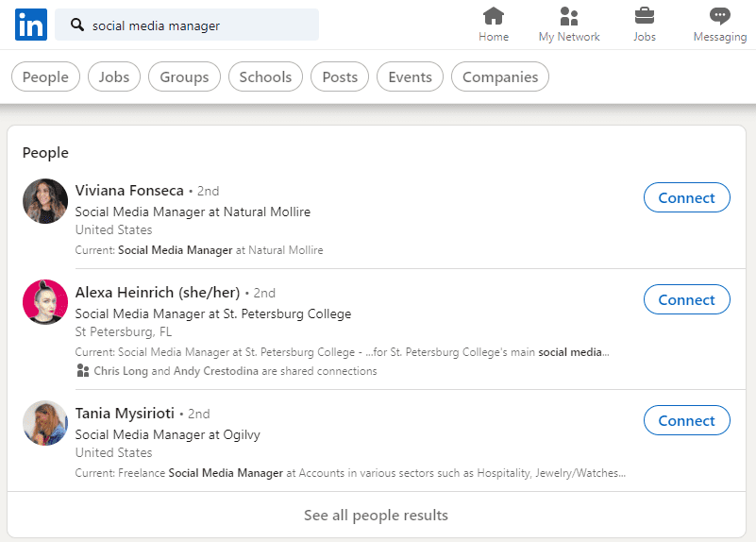This screenshot has width=756, height=542.
Task: Click Viviana Fonseca's profile photo
Action: coord(45,201)
